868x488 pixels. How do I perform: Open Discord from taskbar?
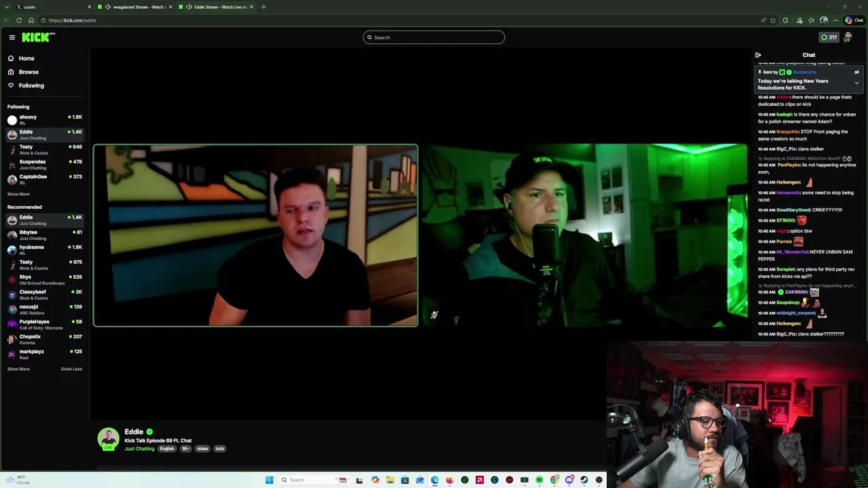click(569, 480)
